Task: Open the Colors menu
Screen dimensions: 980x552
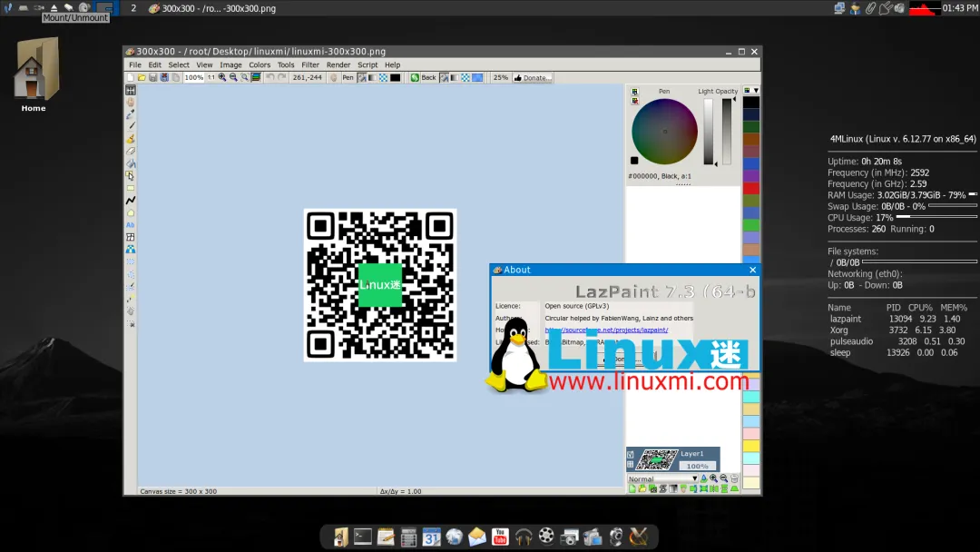Action: (x=260, y=64)
